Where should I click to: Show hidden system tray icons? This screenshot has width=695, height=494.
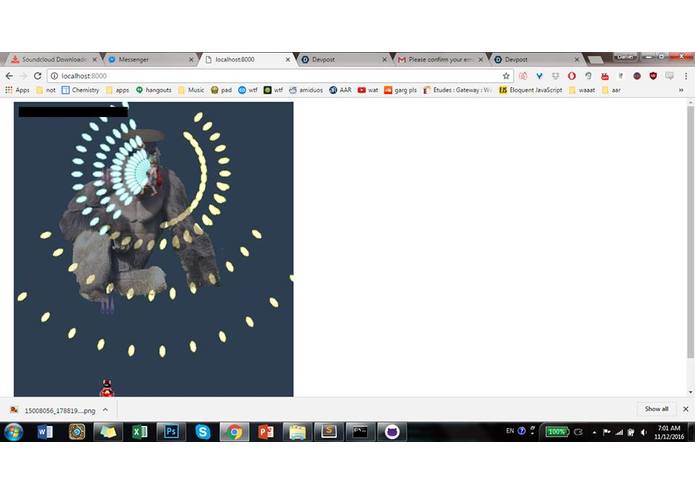click(594, 432)
